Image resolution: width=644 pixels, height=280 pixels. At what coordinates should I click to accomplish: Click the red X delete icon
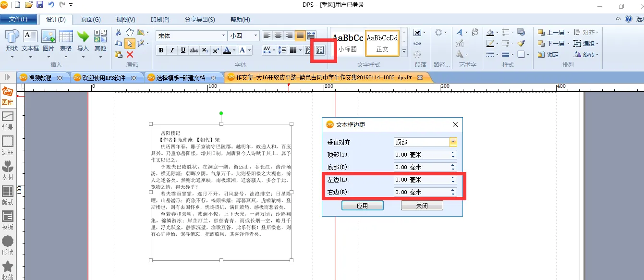(129, 54)
